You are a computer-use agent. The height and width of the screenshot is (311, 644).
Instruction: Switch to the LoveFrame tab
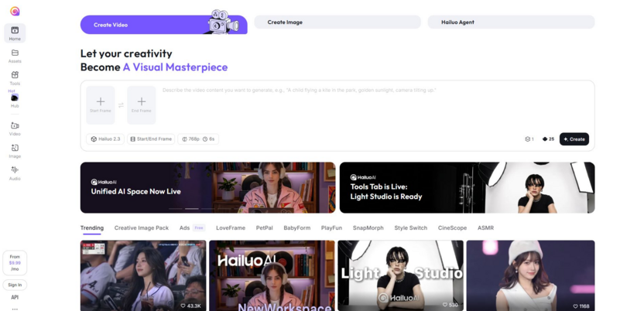coord(231,228)
